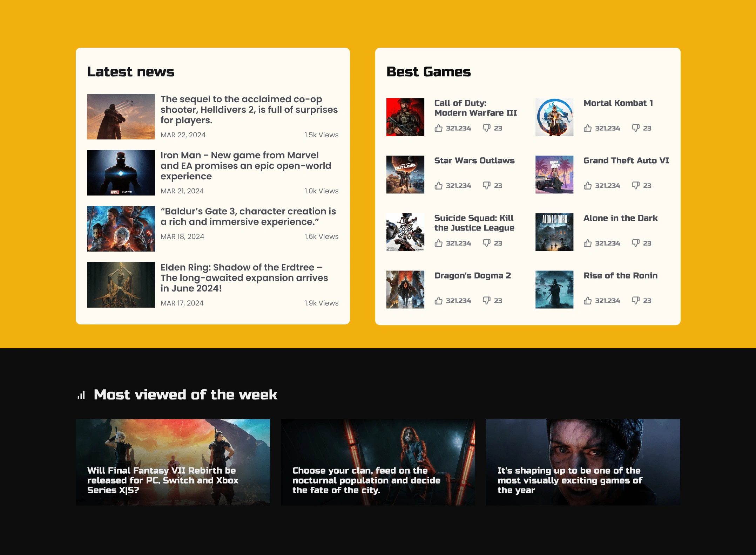The height and width of the screenshot is (555, 756).
Task: Click the Rise of the Ronin cover art
Action: [x=554, y=289]
